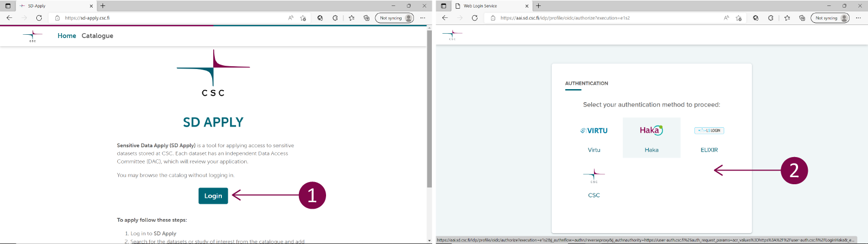
Task: Refresh the SD-Apply browser page
Action: pos(39,18)
